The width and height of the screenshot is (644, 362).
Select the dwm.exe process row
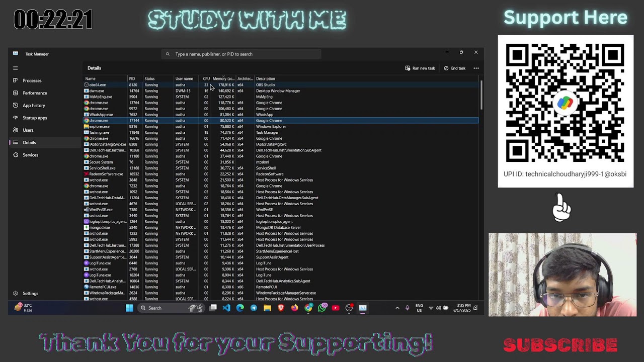click(281, 91)
